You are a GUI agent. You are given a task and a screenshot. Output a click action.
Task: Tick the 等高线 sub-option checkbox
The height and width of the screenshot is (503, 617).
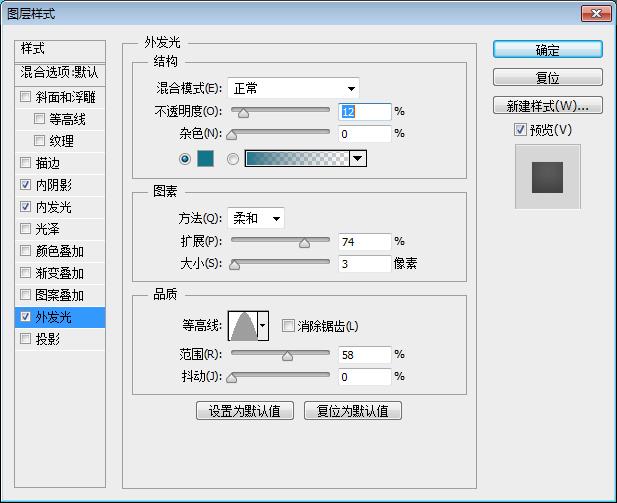[x=39, y=118]
